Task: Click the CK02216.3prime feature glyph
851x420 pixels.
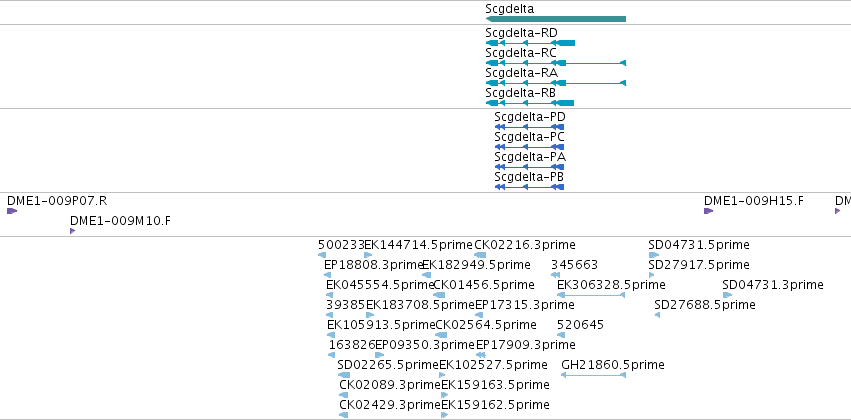Action: click(480, 255)
